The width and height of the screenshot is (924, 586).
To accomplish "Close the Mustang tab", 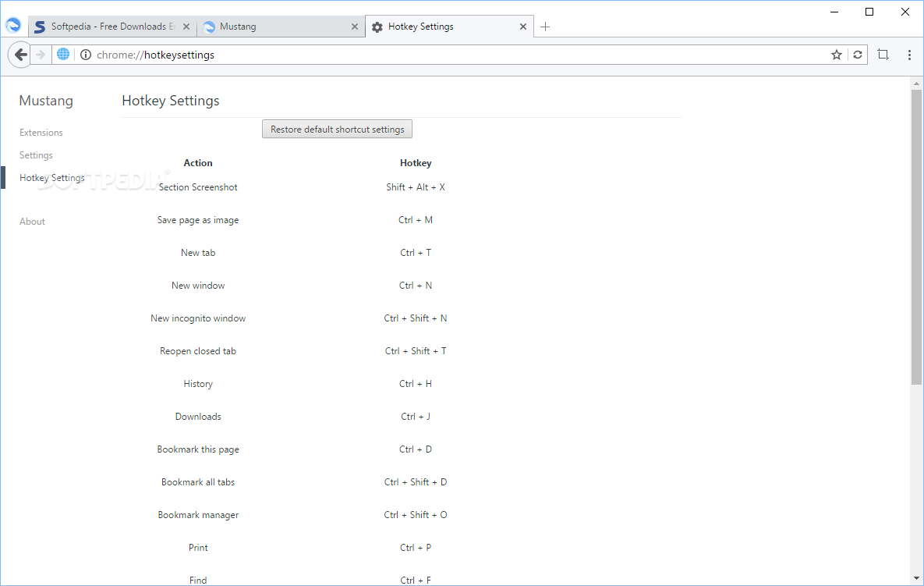I will pos(355,27).
